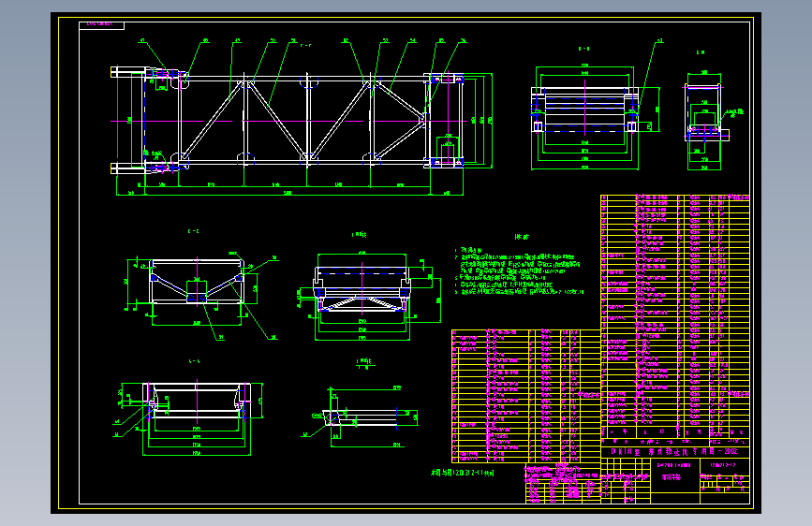Select part balloon number 56 on main view
This screenshot has width=812, height=526.
tap(463, 40)
